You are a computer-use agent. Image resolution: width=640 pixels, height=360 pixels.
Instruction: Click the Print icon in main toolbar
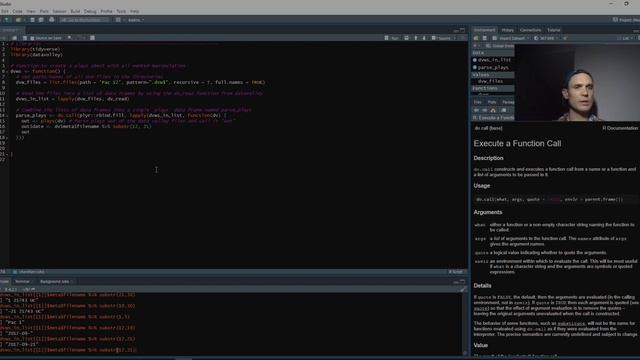pyautogui.click(x=52, y=20)
